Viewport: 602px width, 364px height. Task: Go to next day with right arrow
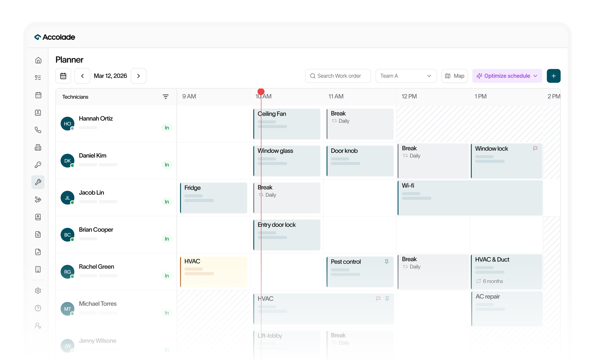pyautogui.click(x=139, y=76)
